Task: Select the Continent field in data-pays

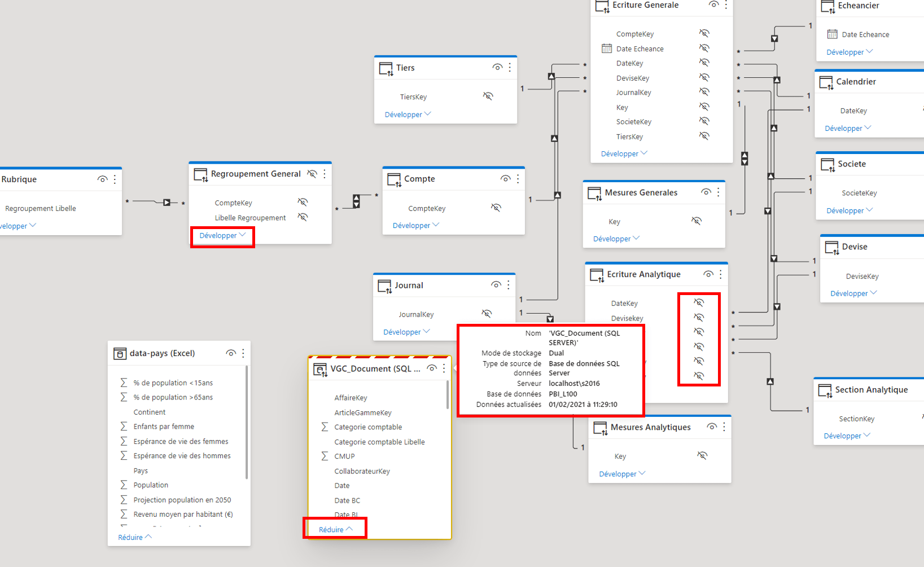Action: [150, 412]
